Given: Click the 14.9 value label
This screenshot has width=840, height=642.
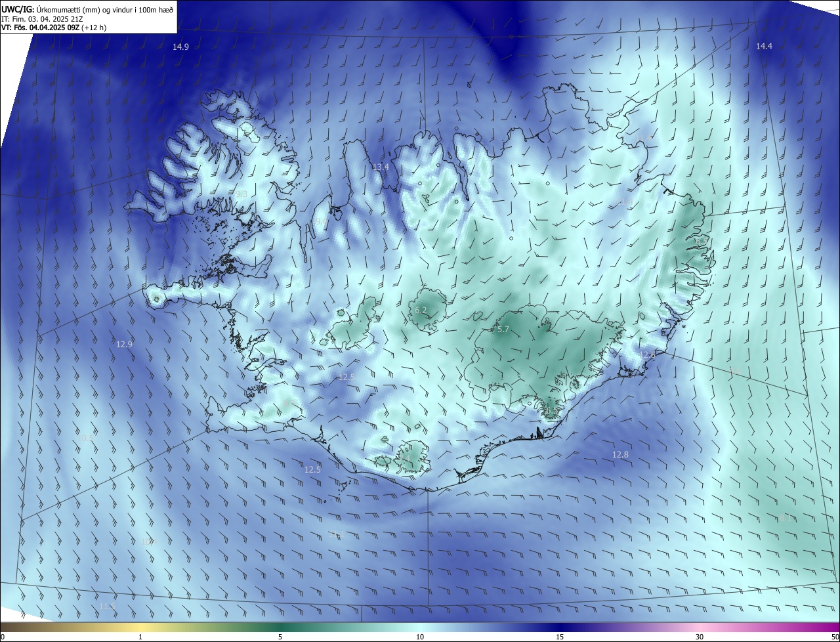Looking at the screenshot, I should 181,47.
